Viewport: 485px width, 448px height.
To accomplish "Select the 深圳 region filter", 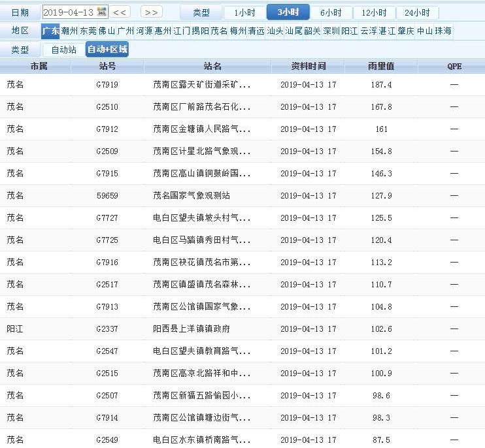I will pyautogui.click(x=331, y=31).
